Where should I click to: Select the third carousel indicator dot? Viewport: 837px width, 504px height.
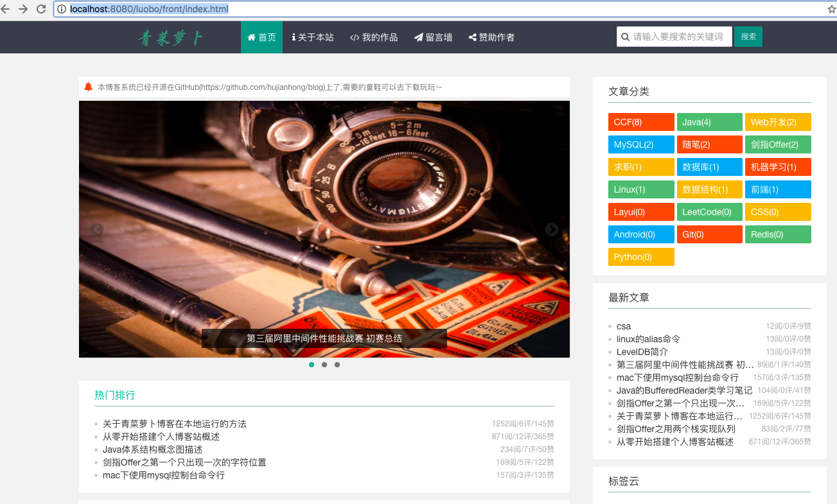tap(337, 365)
